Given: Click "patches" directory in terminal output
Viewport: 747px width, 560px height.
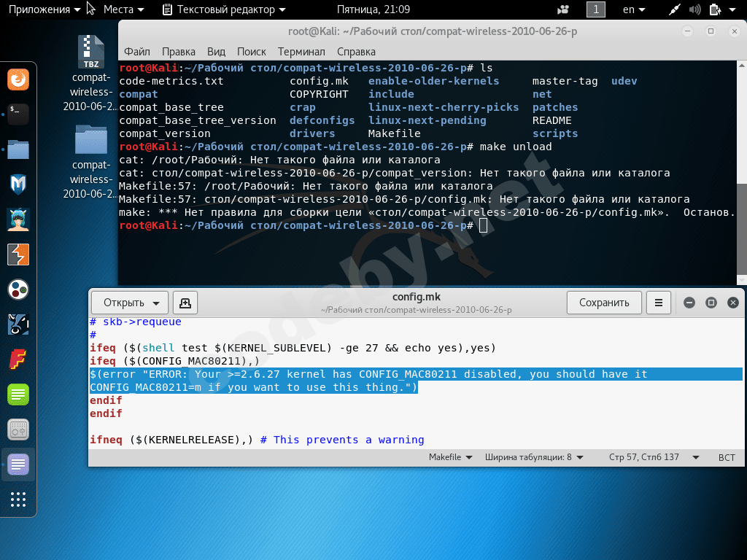Looking at the screenshot, I should tap(555, 107).
